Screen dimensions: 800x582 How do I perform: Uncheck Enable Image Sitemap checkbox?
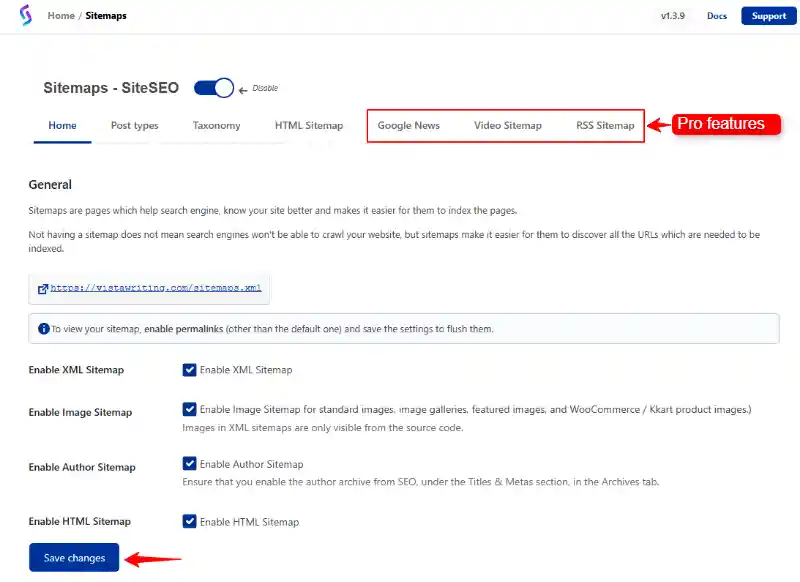pyautogui.click(x=189, y=409)
